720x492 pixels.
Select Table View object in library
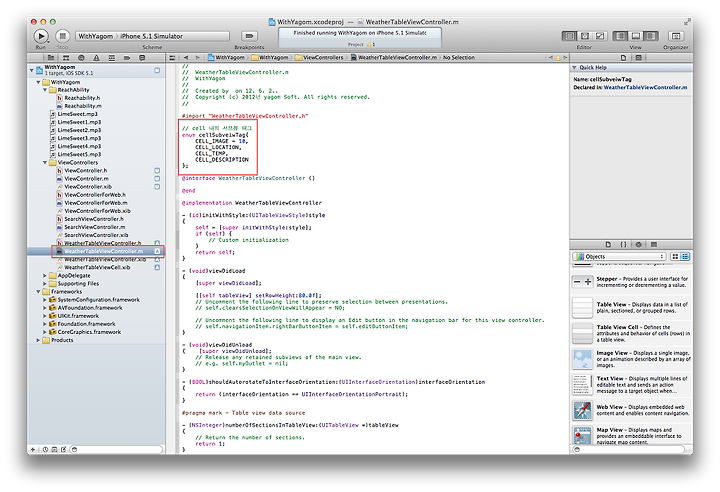point(631,307)
